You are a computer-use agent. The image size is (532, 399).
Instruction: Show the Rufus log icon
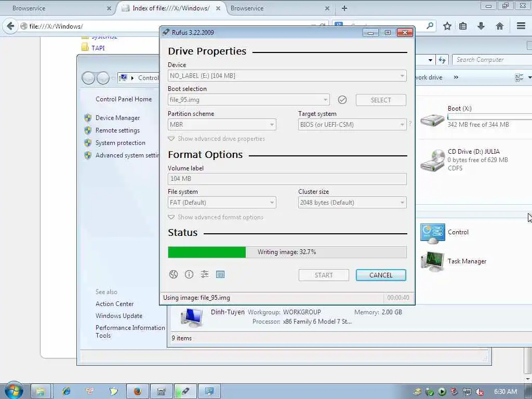coord(220,274)
